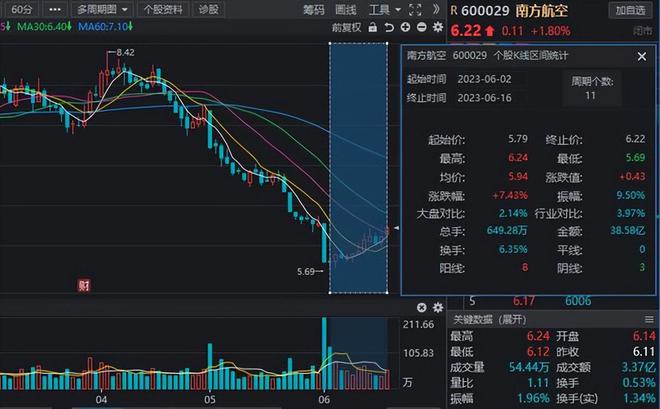Open the 筹码 chip distribution view
660x409 pixels.
[314, 9]
